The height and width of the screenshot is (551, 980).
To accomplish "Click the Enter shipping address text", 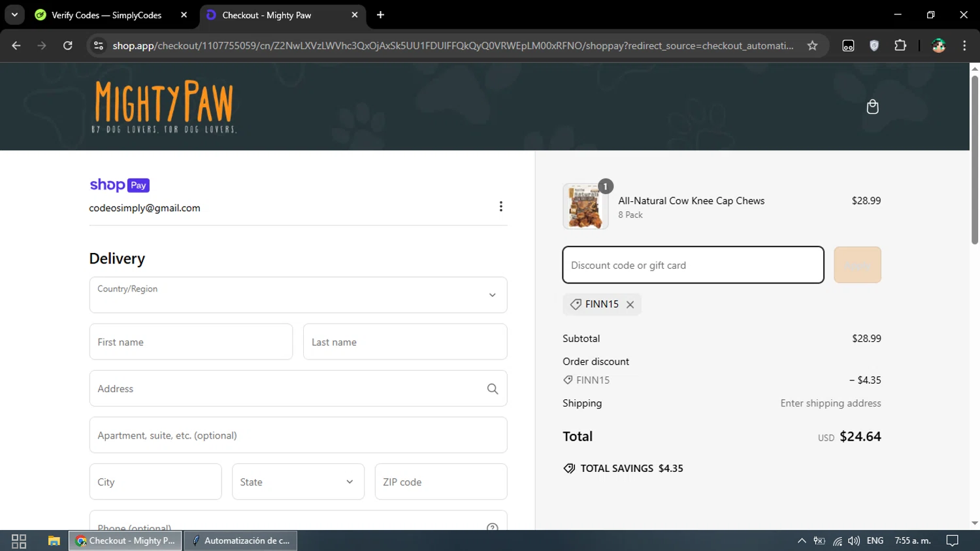I will pyautogui.click(x=830, y=403).
